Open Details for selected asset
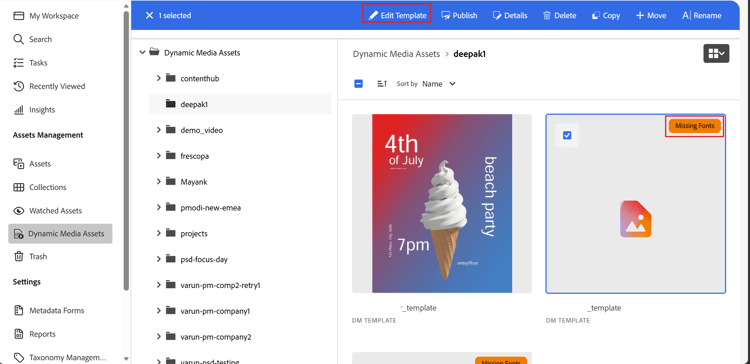The image size is (750, 364). [510, 15]
